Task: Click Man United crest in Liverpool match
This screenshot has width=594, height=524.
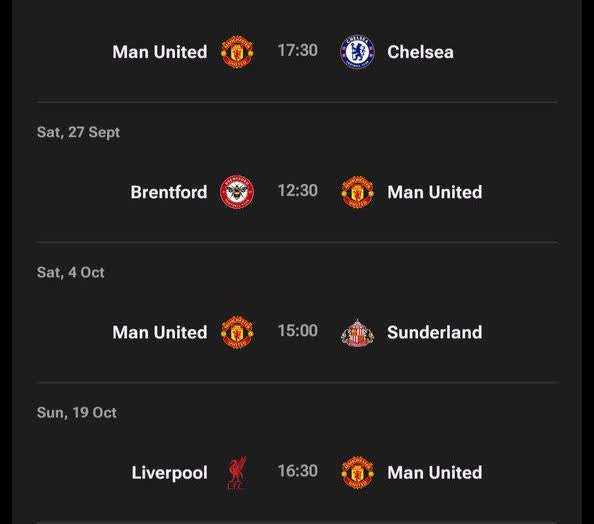Action: click(x=357, y=472)
